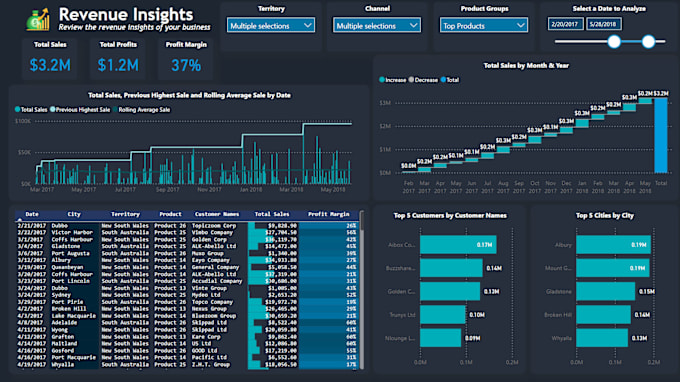This screenshot has width=680, height=382.
Task: Click the end date field 5/28/2018
Action: 603,24
